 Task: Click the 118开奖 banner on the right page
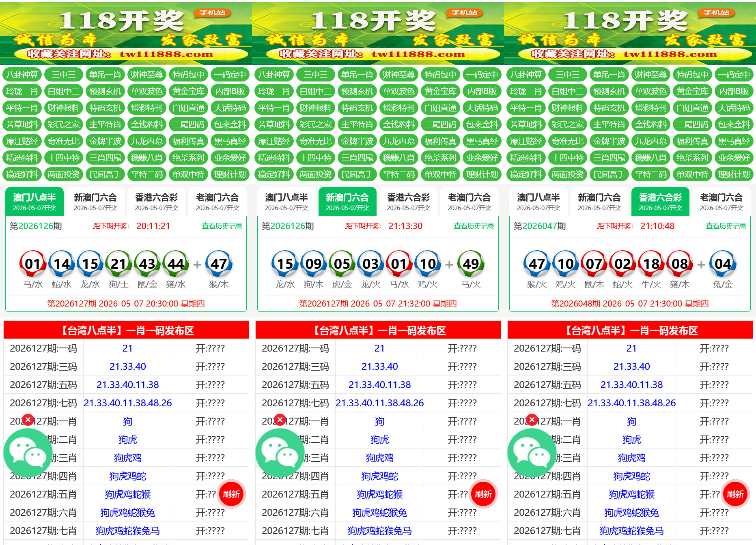tap(630, 33)
